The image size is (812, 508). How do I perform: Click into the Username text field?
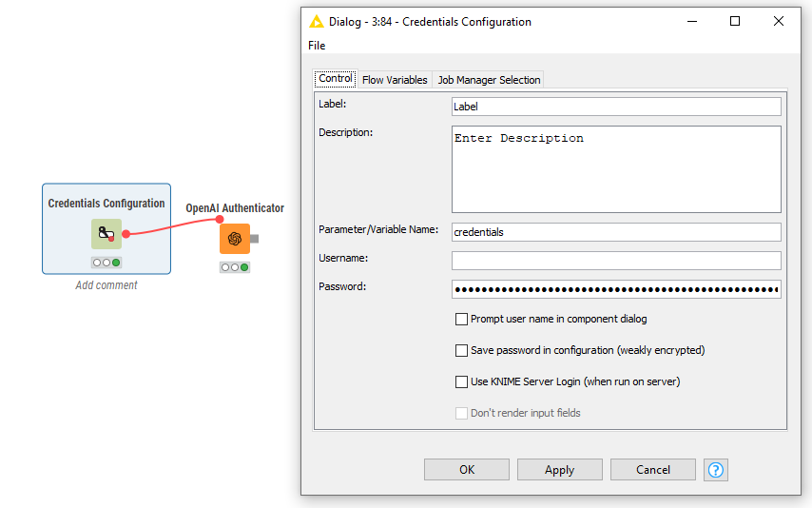pyautogui.click(x=615, y=261)
